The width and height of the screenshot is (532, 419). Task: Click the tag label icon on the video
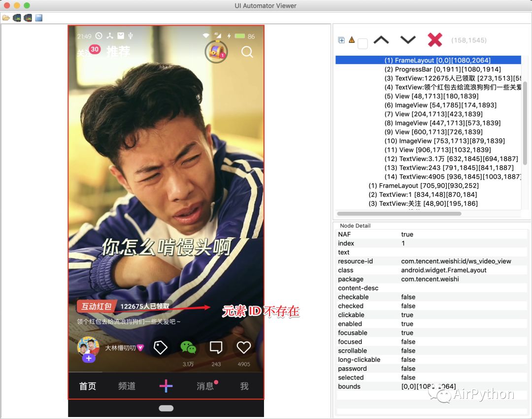pos(160,348)
